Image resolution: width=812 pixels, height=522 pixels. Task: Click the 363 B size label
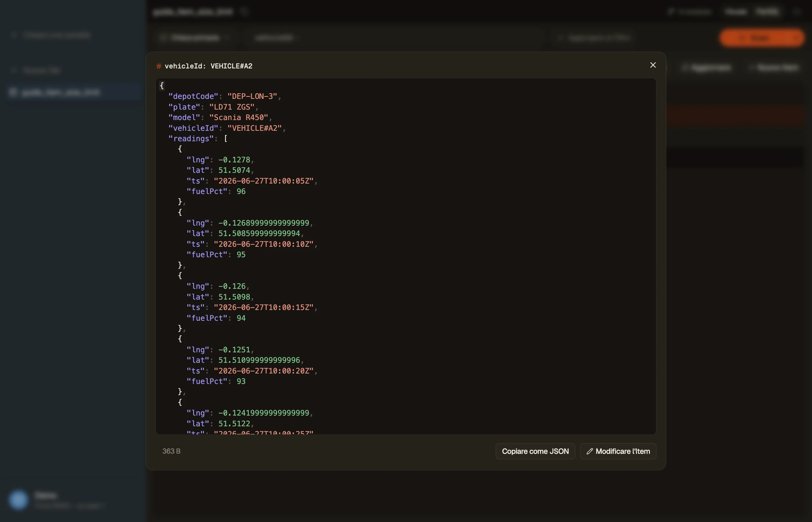(171, 451)
